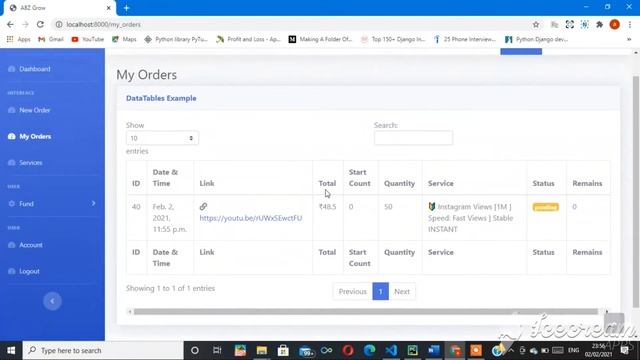Open the Chrome three-dot menu

click(630, 24)
